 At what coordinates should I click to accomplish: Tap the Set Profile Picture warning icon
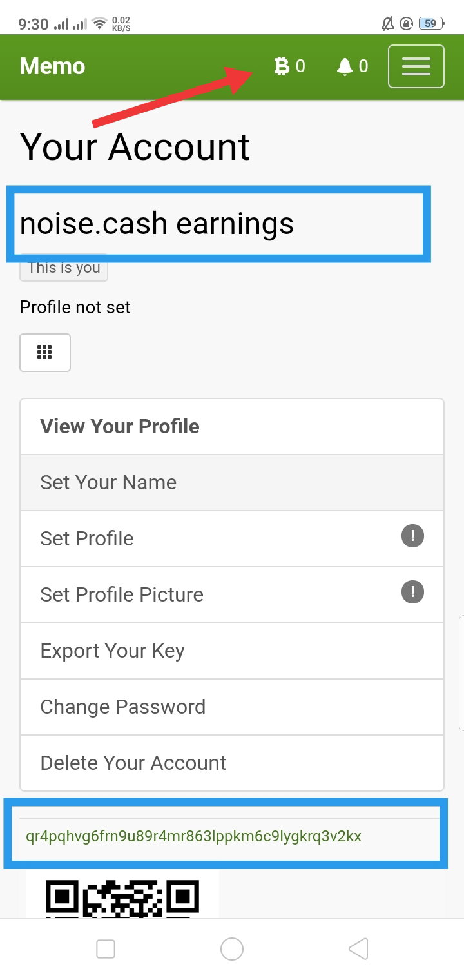pyautogui.click(x=413, y=592)
